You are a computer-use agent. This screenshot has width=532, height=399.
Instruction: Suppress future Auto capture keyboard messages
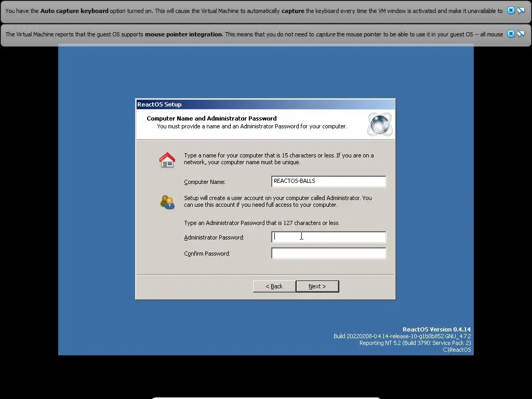521,10
